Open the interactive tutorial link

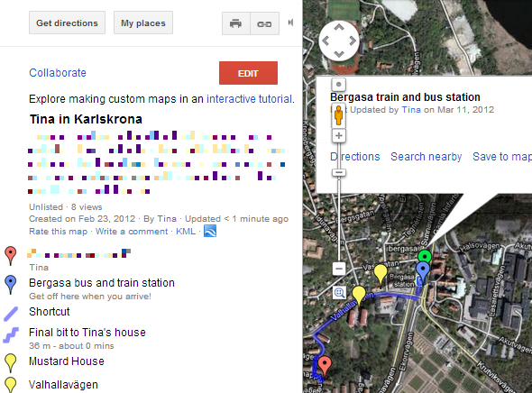pos(250,98)
